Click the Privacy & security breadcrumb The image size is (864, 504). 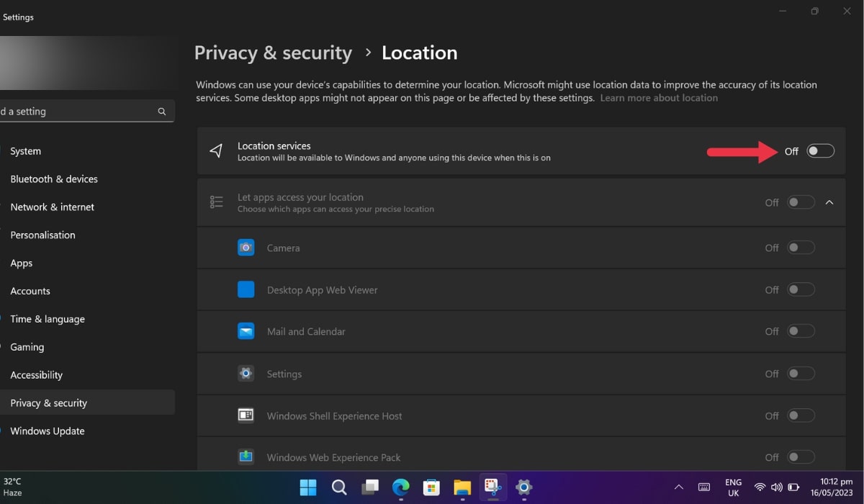[273, 53]
